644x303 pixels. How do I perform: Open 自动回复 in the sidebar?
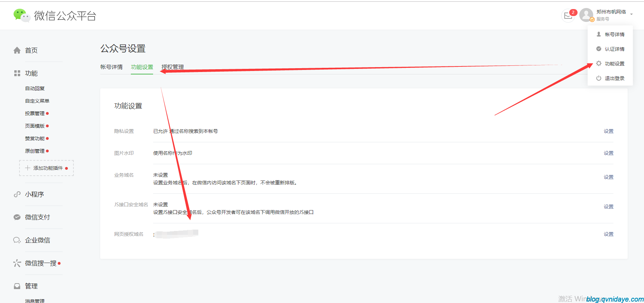point(35,88)
